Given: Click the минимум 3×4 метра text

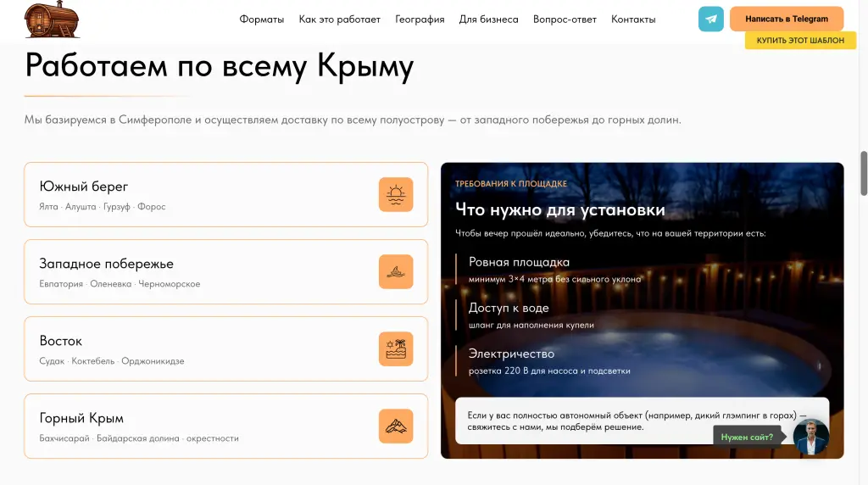Looking at the screenshot, I should point(554,279).
